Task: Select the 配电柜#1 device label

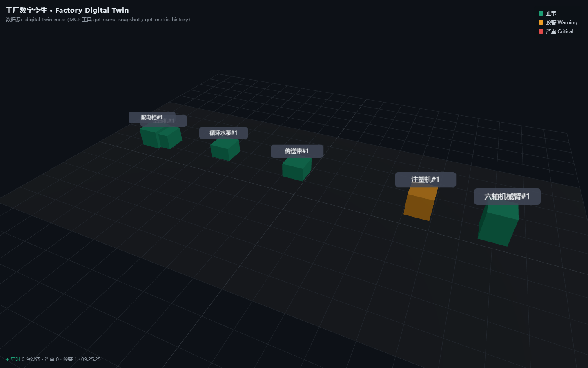Action: pyautogui.click(x=152, y=117)
